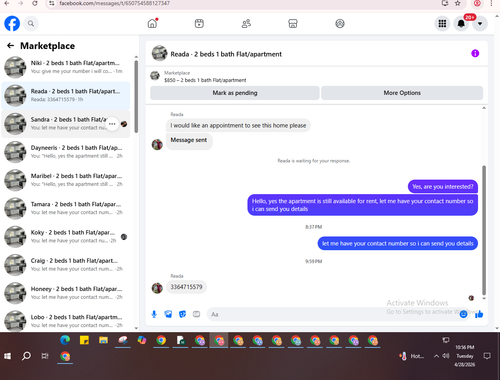
Task: Open Microsoft Edge from taskbar
Action: [65, 340]
